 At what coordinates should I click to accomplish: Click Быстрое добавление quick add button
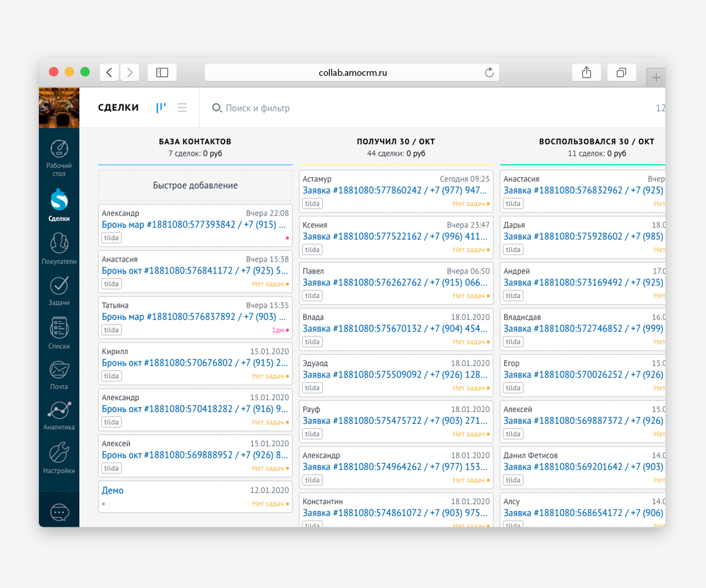click(195, 185)
